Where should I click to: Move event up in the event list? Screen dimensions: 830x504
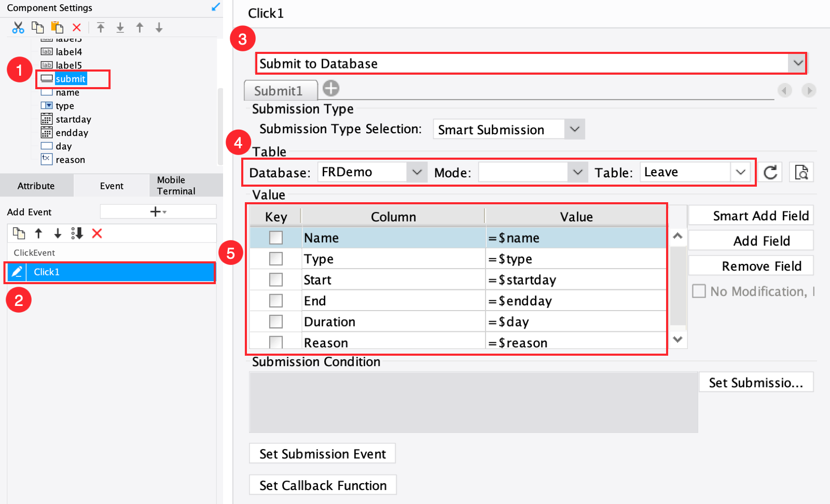coord(38,233)
